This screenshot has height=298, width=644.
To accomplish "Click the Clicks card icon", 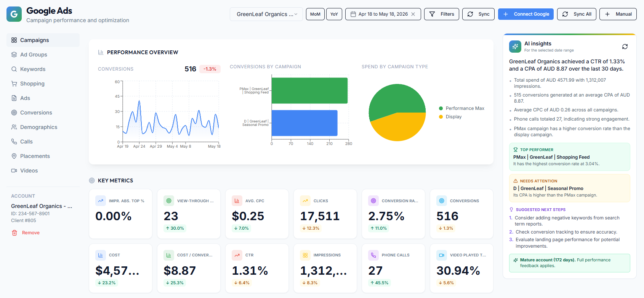I will 305,201.
